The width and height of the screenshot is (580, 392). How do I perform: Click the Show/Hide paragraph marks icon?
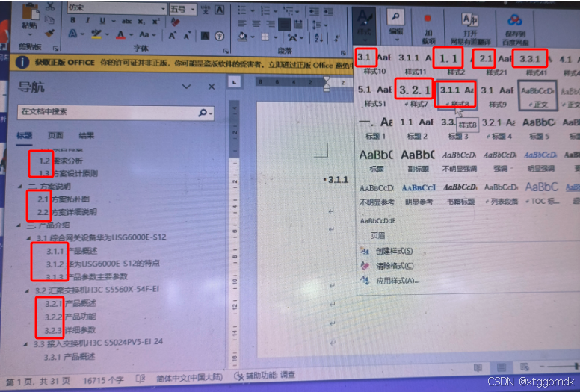click(337, 37)
